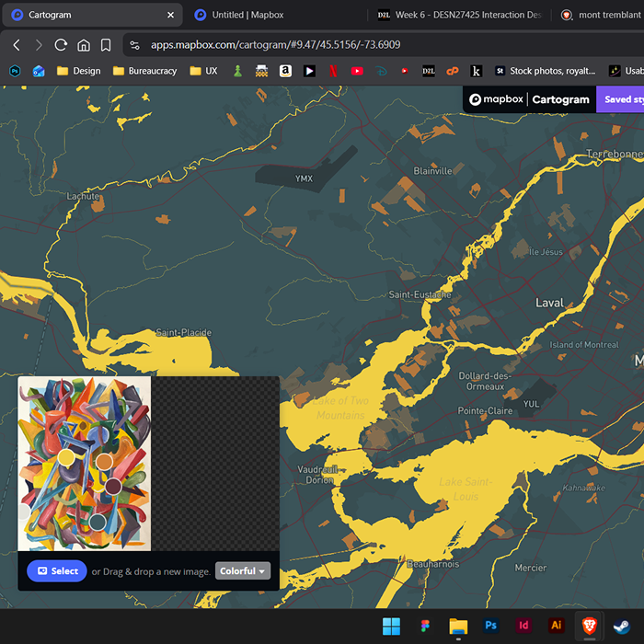Click the yellow color picker dot on the image

66,457
